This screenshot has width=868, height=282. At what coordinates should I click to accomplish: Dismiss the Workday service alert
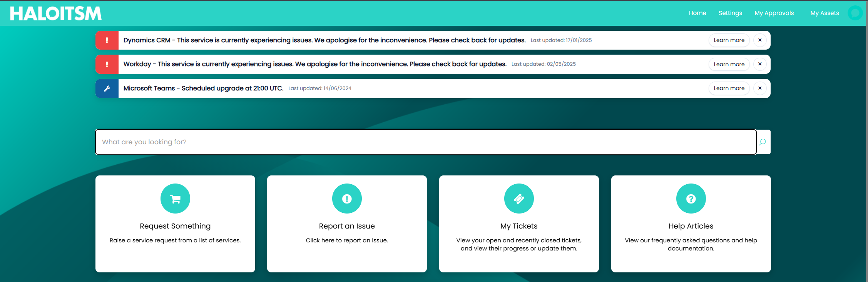tap(760, 64)
